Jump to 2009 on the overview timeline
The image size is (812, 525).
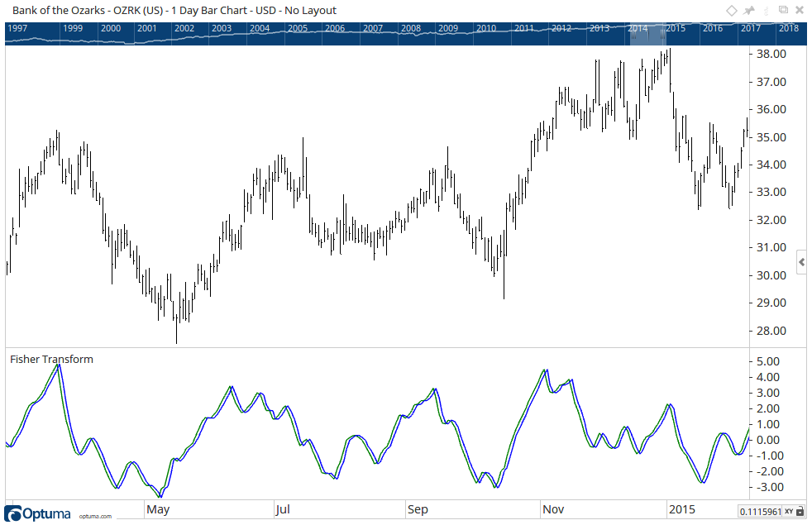tap(448, 28)
